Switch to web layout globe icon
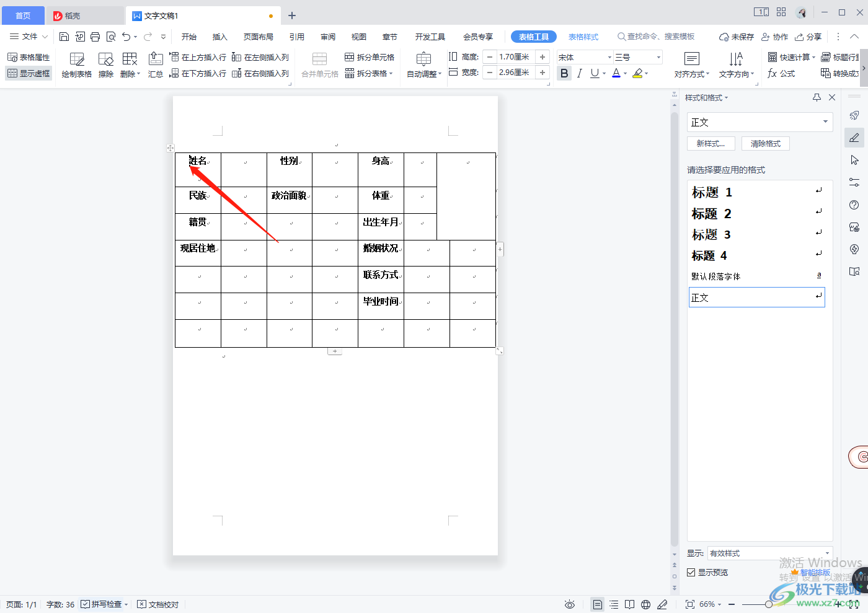868x613 pixels. point(646,604)
